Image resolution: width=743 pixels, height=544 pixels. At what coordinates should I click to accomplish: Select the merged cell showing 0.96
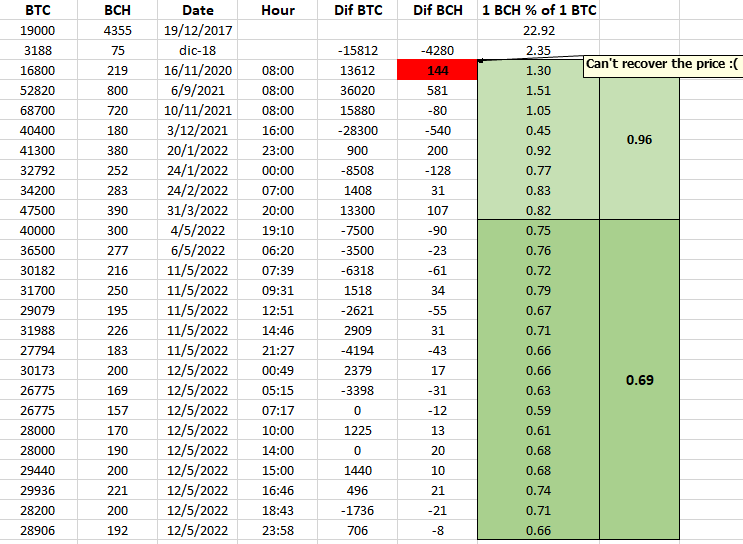[x=639, y=140]
